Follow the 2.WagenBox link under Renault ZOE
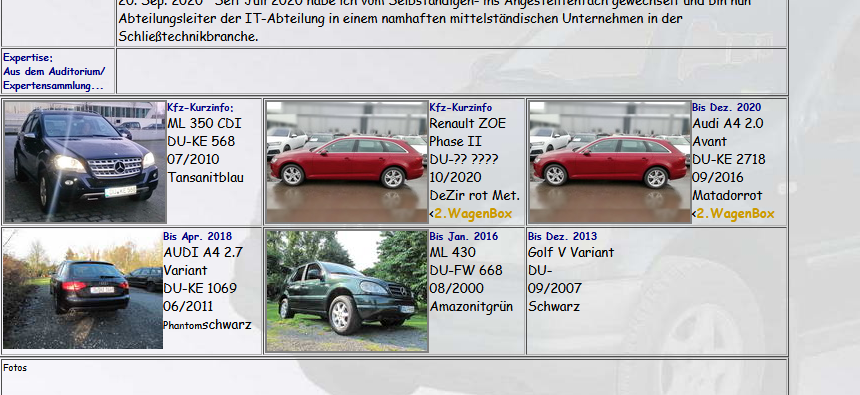860x395 pixels. (x=473, y=213)
